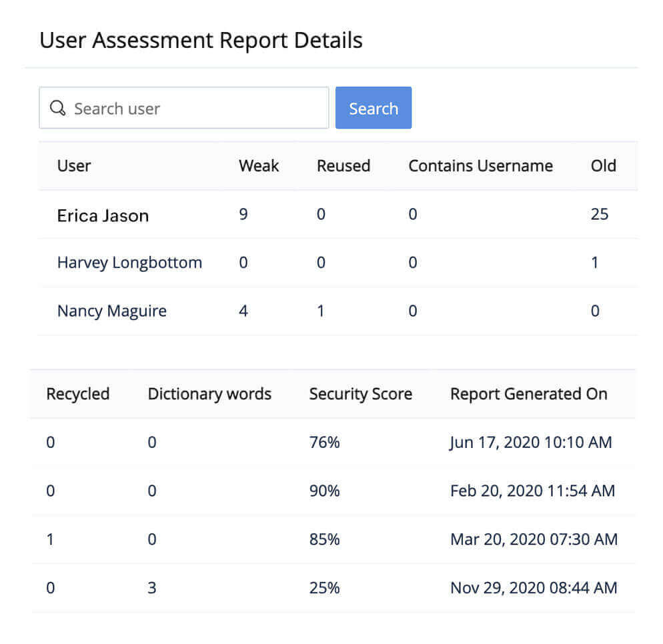663x644 pixels.
Task: Select the 76% security score cell
Action: click(x=324, y=442)
